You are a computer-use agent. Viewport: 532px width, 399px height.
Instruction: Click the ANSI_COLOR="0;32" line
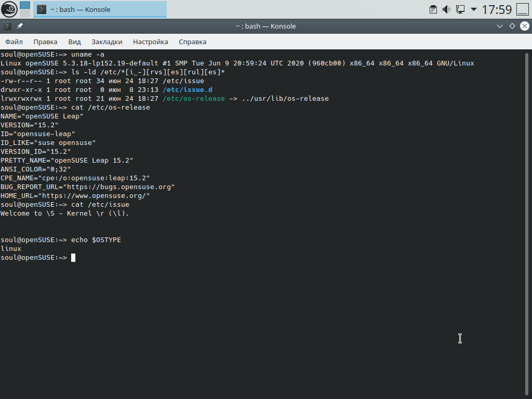[x=36, y=169]
